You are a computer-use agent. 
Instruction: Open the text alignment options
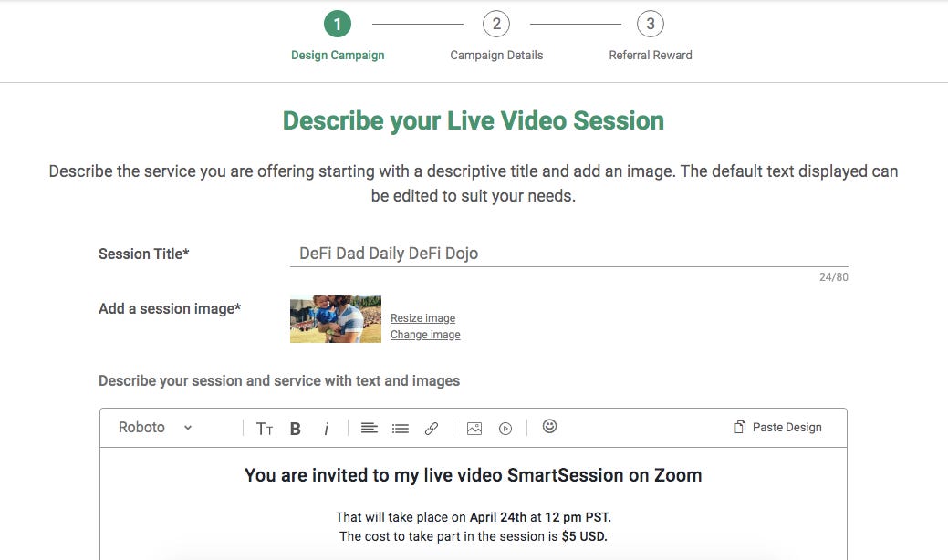[x=369, y=428]
